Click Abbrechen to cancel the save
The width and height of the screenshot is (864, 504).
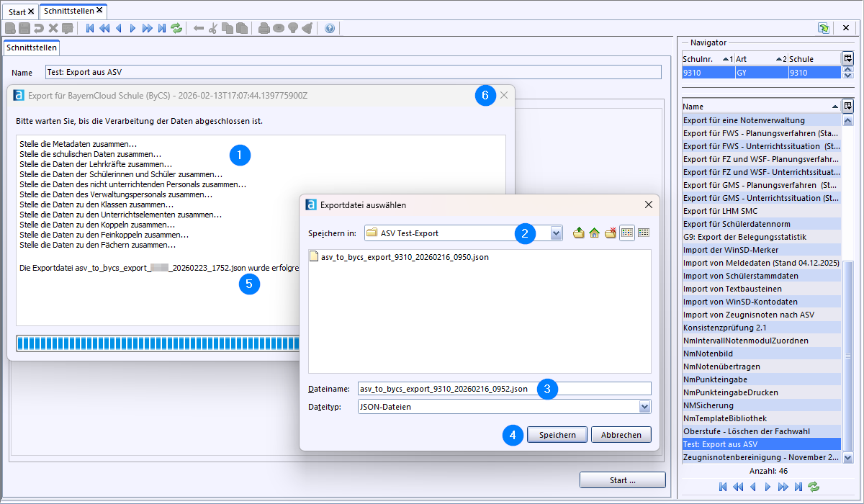621,435
